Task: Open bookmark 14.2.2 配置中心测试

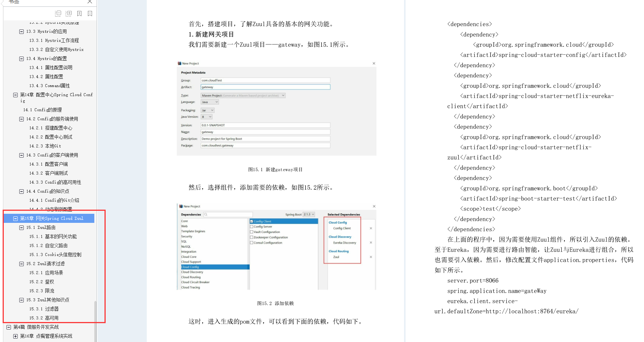Action: pos(51,137)
